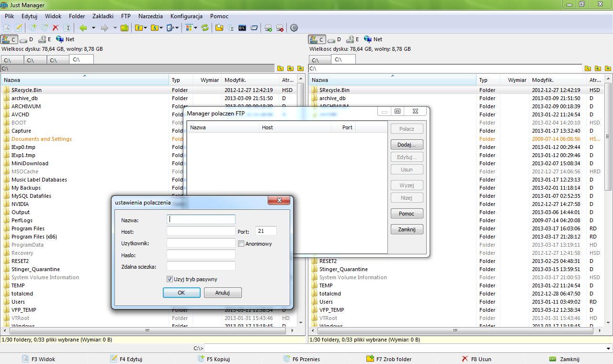The width and height of the screenshot is (613, 364).
Task: Open Net in the right panel drive bar
Action: click(x=373, y=39)
